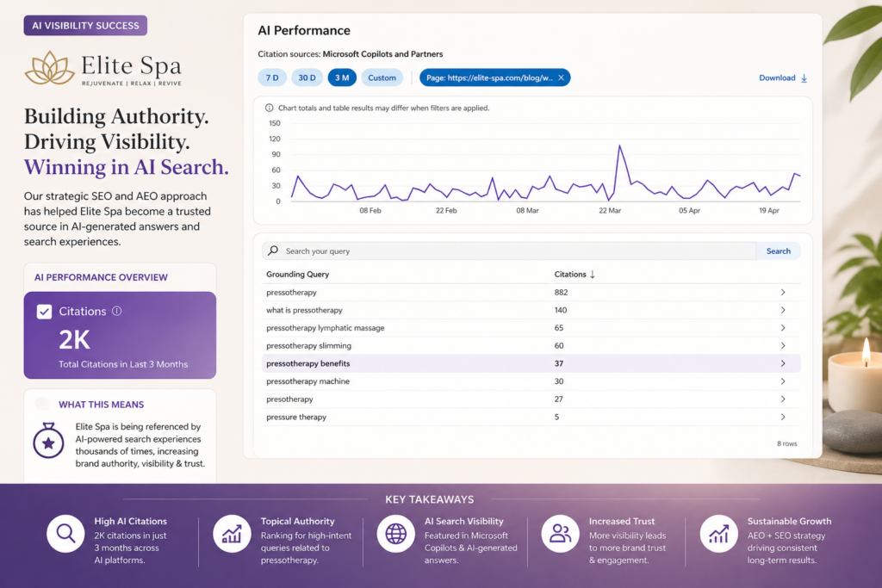Screen dimensions: 882x588
Task: Click the Sustainable Growth chart icon
Action: (x=718, y=534)
